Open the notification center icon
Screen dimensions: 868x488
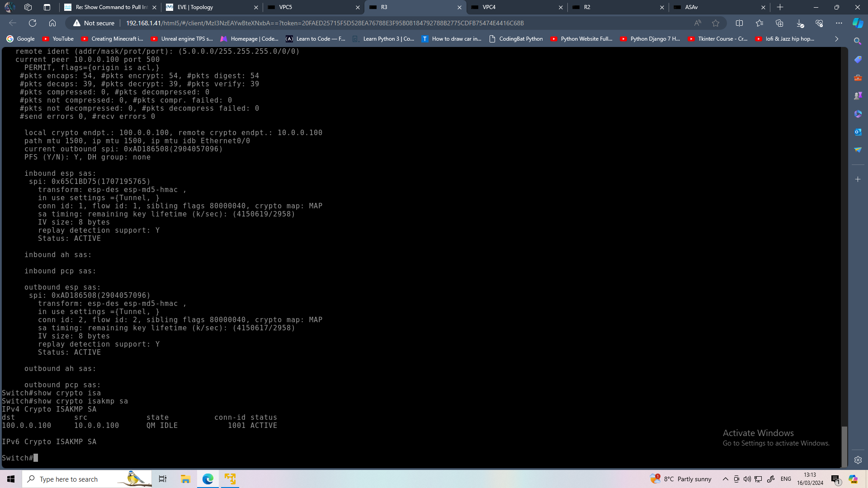pos(835,479)
